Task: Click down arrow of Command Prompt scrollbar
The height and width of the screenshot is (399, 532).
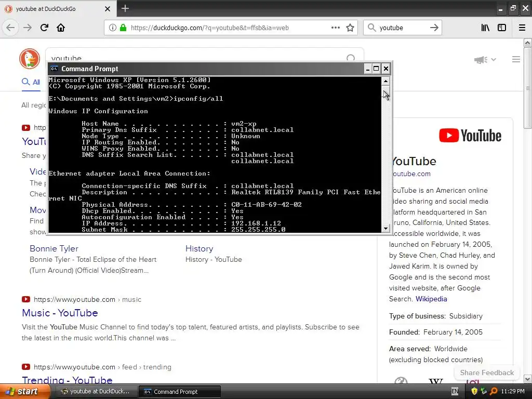Action: click(385, 229)
